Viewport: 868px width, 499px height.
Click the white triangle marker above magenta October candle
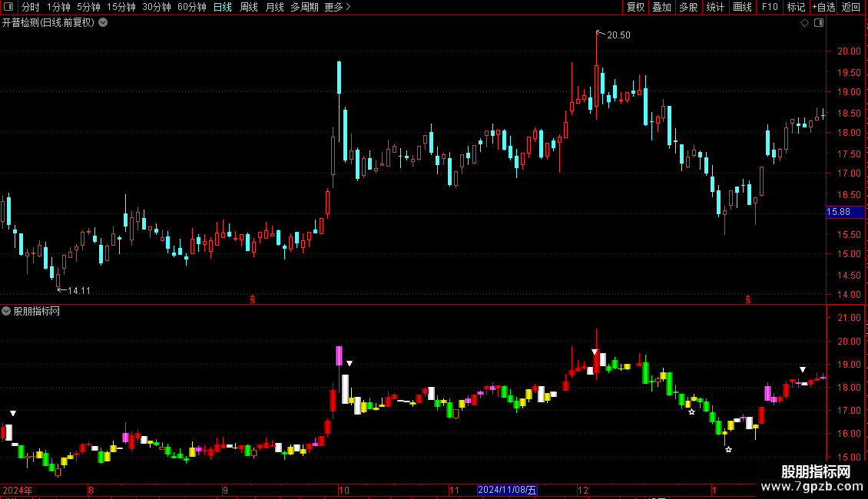point(350,363)
